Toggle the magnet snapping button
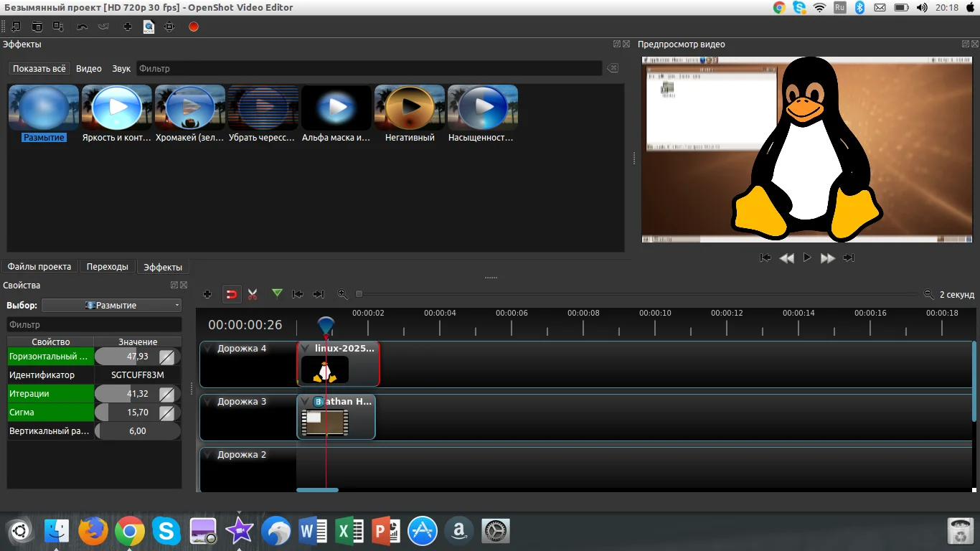The height and width of the screenshot is (551, 980). pos(231,294)
